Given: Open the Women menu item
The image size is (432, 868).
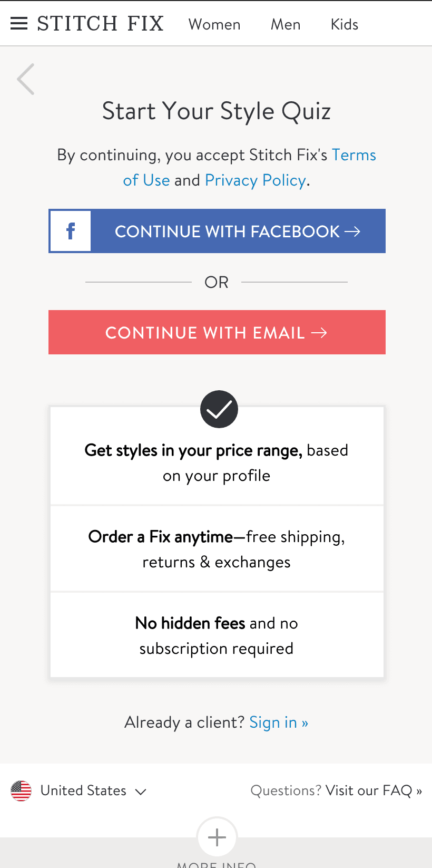Looking at the screenshot, I should point(214,24).
